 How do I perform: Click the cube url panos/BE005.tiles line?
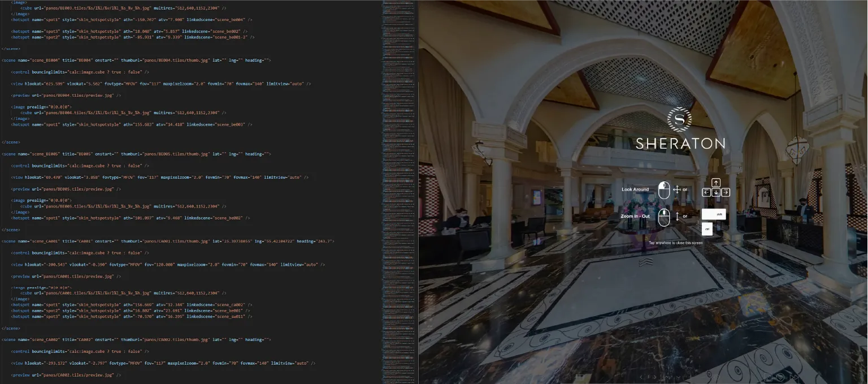tap(123, 206)
